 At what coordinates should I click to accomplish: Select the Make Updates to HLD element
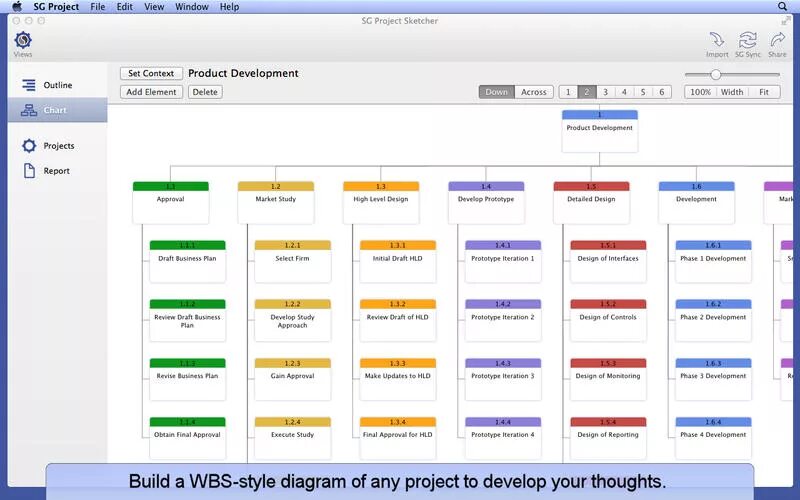(397, 380)
